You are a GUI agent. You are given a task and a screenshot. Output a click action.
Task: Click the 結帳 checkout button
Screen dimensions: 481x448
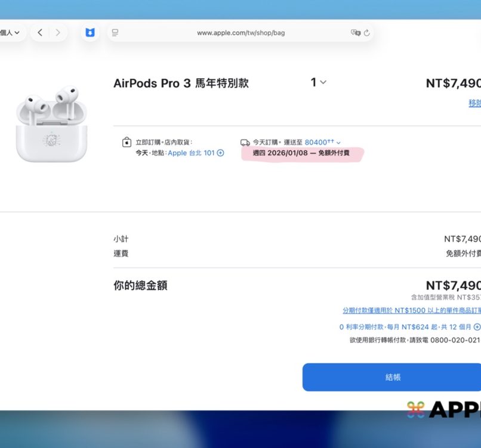click(392, 377)
